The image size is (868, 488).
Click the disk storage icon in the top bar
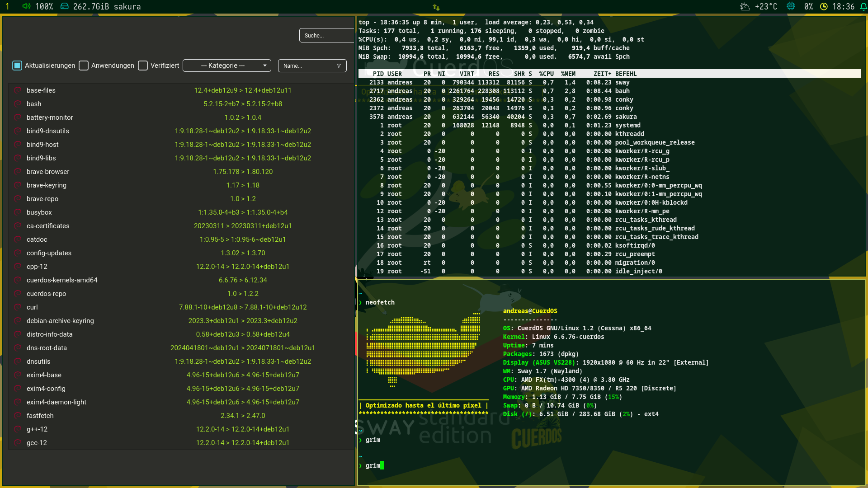click(x=65, y=6)
